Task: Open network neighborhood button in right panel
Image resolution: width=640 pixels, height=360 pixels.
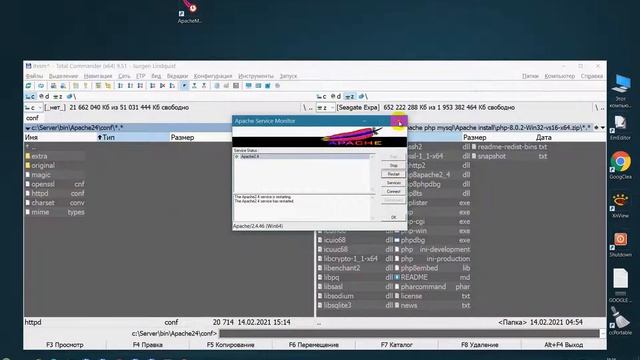Action: coord(362,97)
